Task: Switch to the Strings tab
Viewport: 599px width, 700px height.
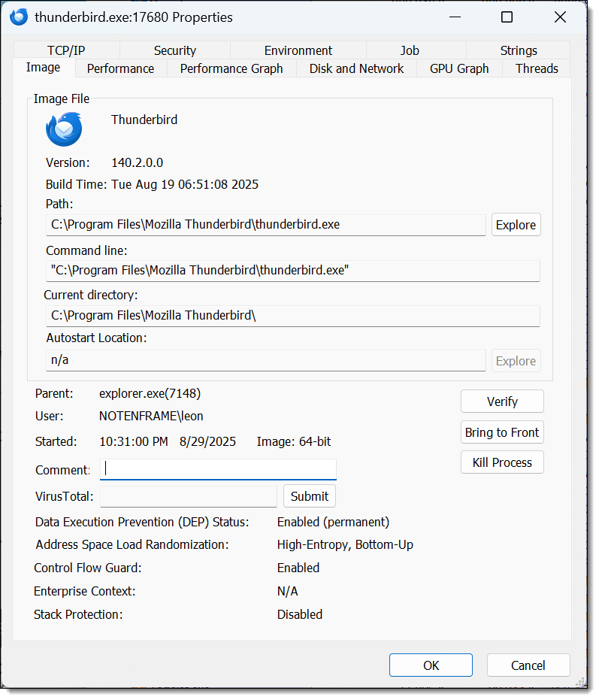Action: pyautogui.click(x=518, y=50)
